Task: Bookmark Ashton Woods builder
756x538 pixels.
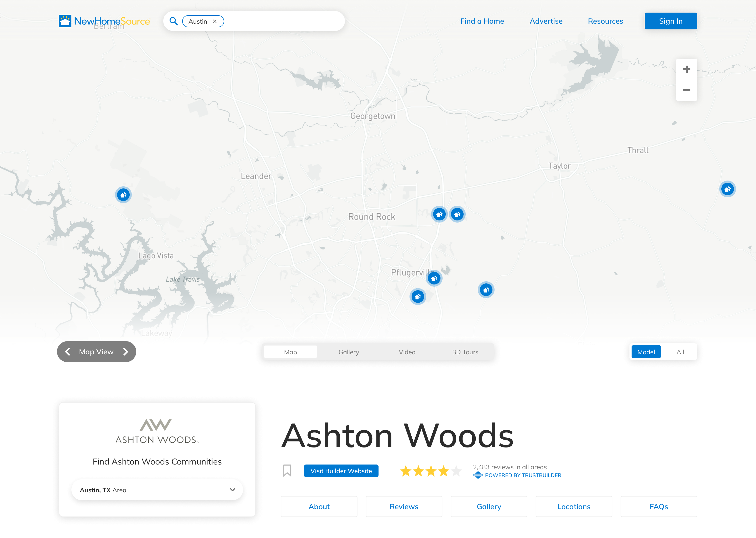Action: coord(287,470)
